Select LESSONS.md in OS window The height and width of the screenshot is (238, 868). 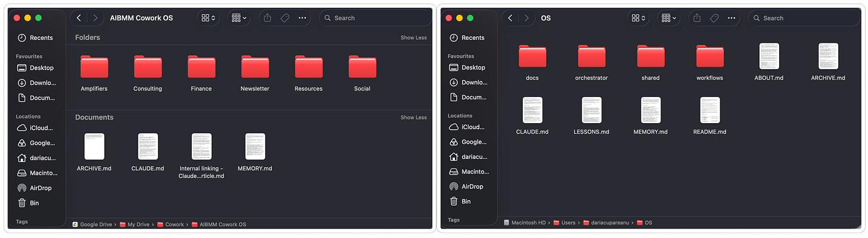tap(591, 110)
